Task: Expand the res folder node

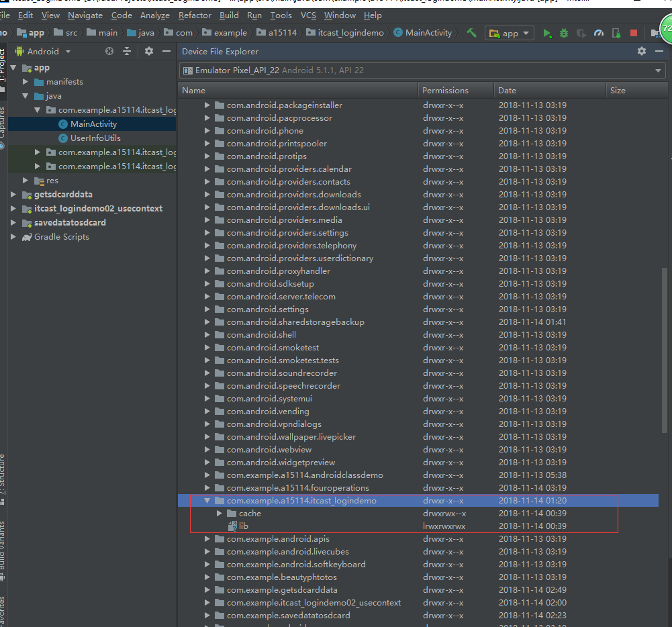Action: click(26, 181)
